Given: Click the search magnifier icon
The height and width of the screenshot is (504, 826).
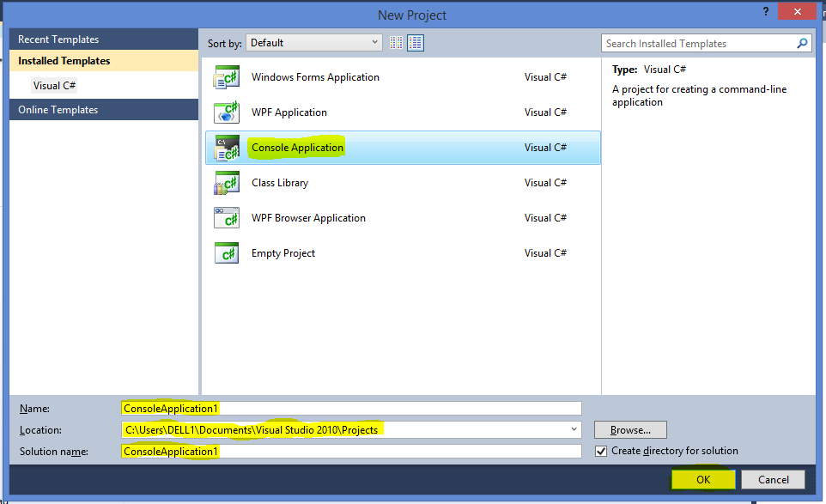Looking at the screenshot, I should click(802, 43).
